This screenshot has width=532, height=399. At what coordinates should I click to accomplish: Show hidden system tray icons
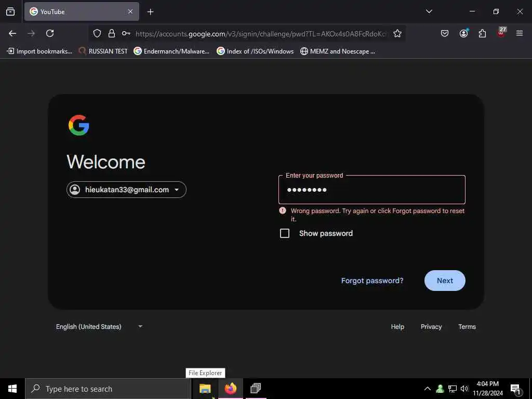428,389
